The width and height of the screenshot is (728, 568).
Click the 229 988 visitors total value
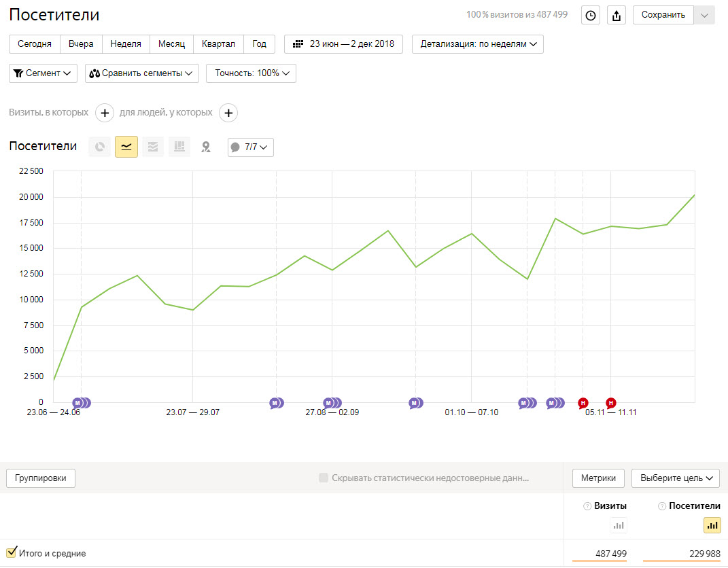(x=705, y=554)
